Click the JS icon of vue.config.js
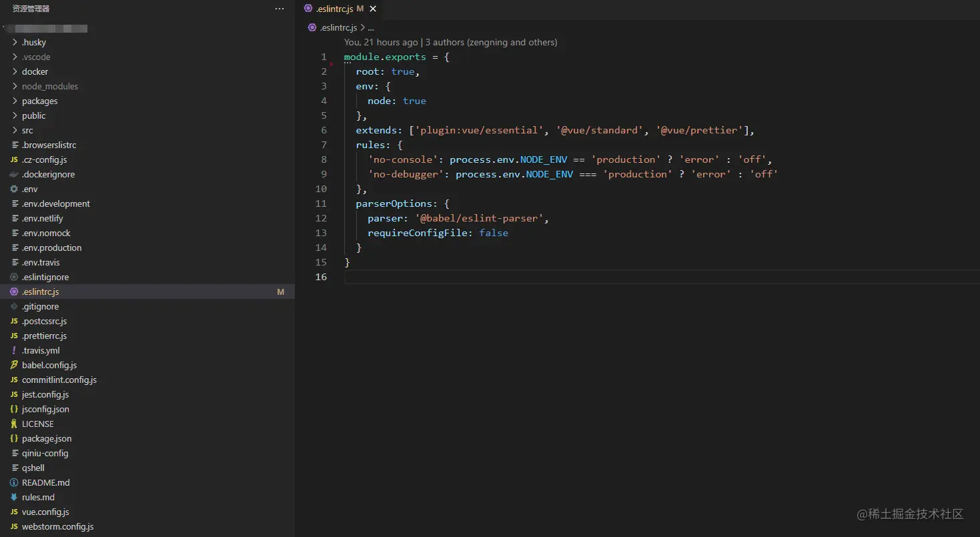Image resolution: width=980 pixels, height=537 pixels. (x=15, y=512)
